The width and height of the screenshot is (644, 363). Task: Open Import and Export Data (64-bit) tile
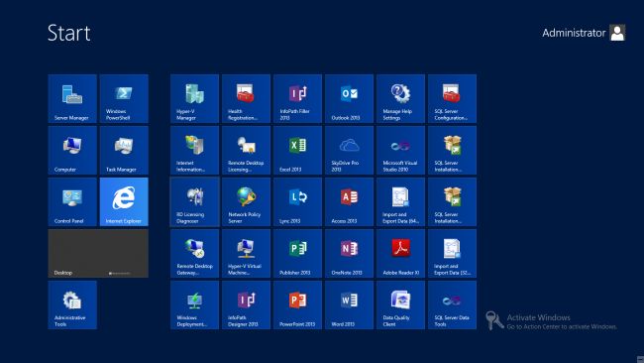(401, 202)
